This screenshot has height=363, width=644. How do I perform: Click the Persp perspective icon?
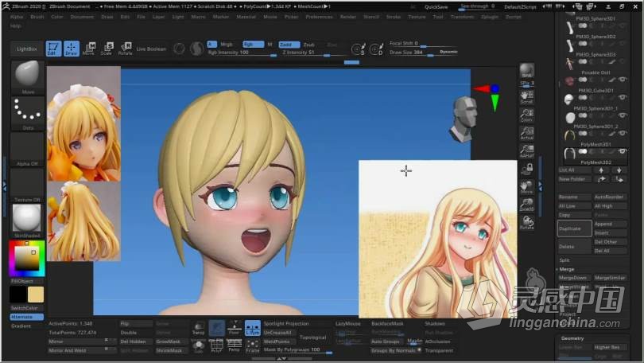coord(234,346)
